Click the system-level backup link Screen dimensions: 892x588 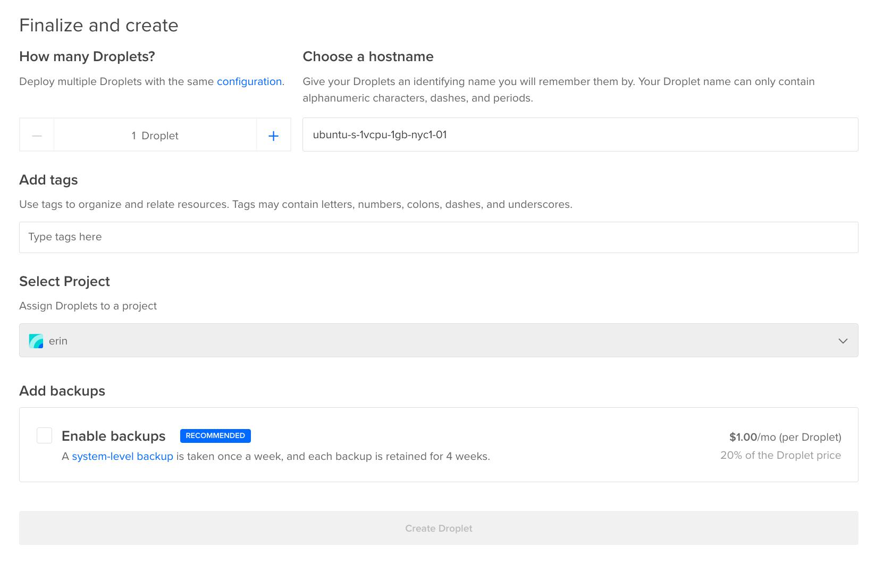(x=122, y=456)
